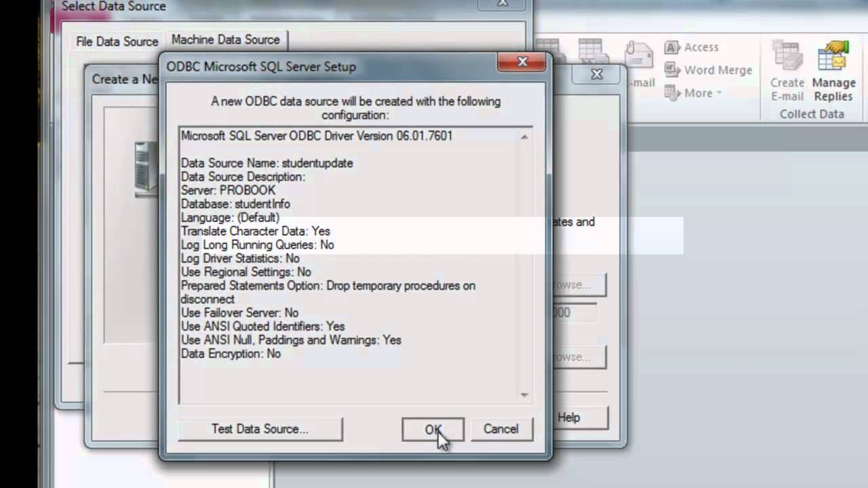This screenshot has height=488, width=868.
Task: Switch to the File Data Source tab
Action: pos(117,41)
